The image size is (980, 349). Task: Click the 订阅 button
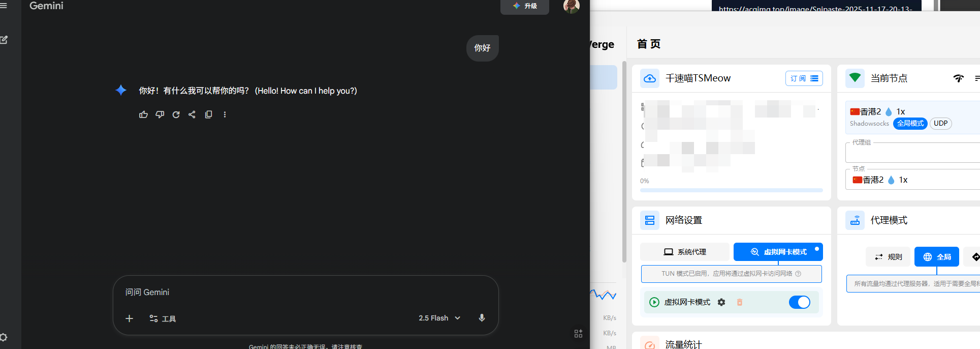(x=804, y=78)
